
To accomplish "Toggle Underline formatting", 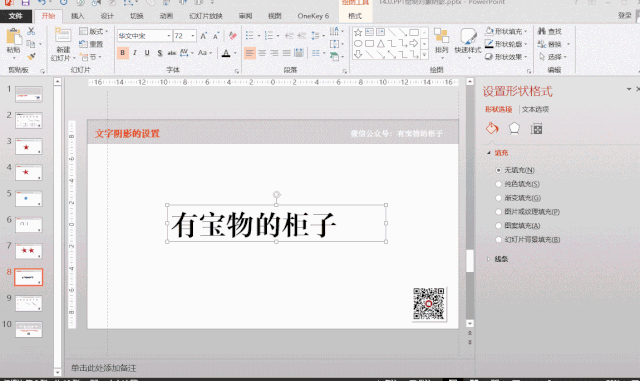I will [147, 53].
